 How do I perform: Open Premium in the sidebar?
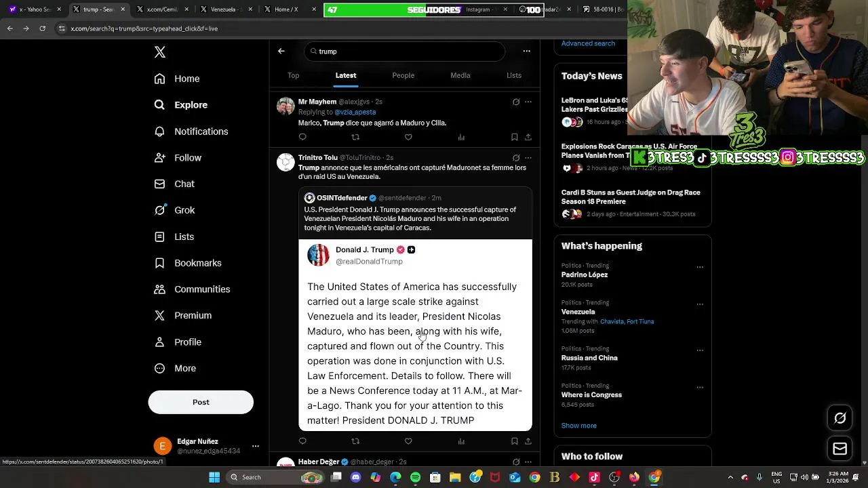tap(183, 315)
